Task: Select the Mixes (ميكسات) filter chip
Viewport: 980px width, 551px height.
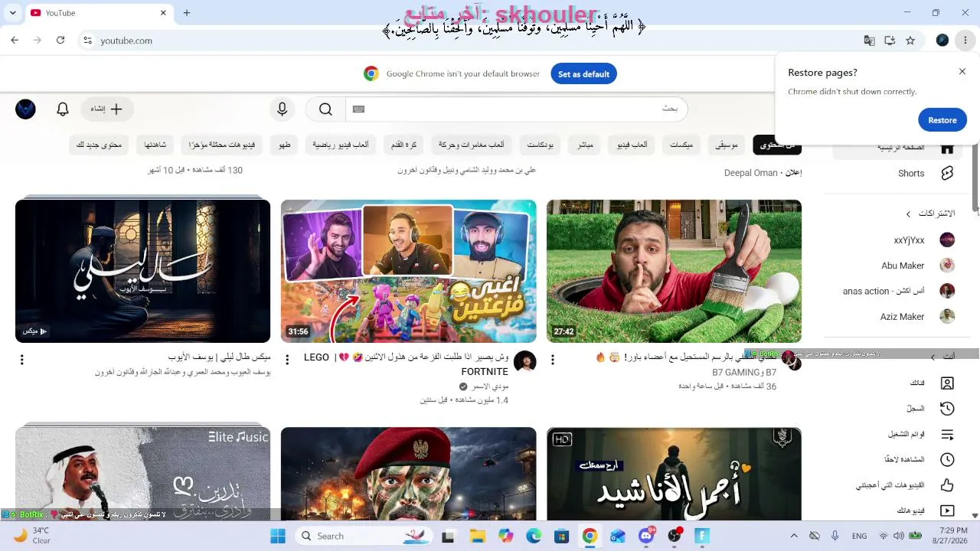Action: pos(681,145)
